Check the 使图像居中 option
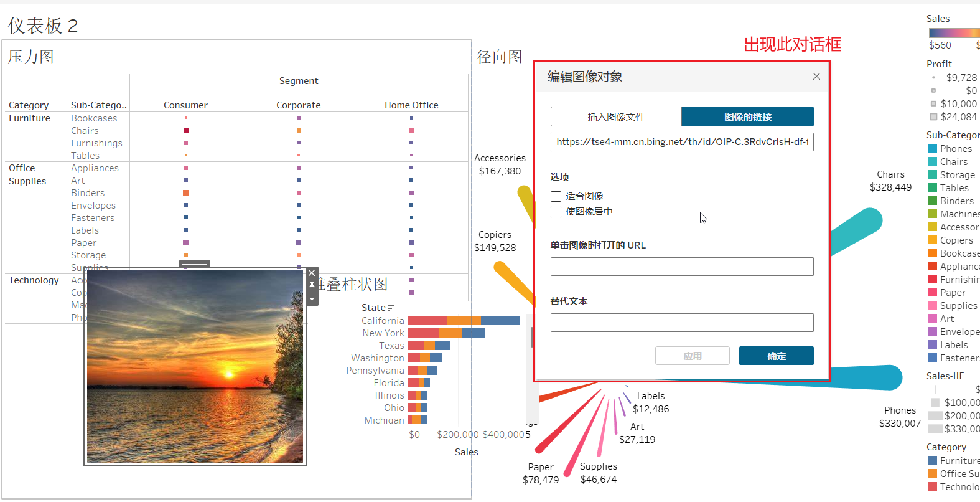Viewport: 980px width, 502px height. (556, 212)
